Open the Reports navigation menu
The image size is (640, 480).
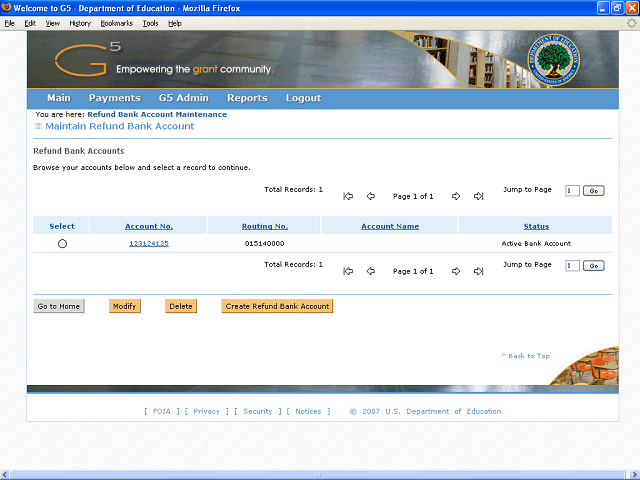[x=247, y=98]
